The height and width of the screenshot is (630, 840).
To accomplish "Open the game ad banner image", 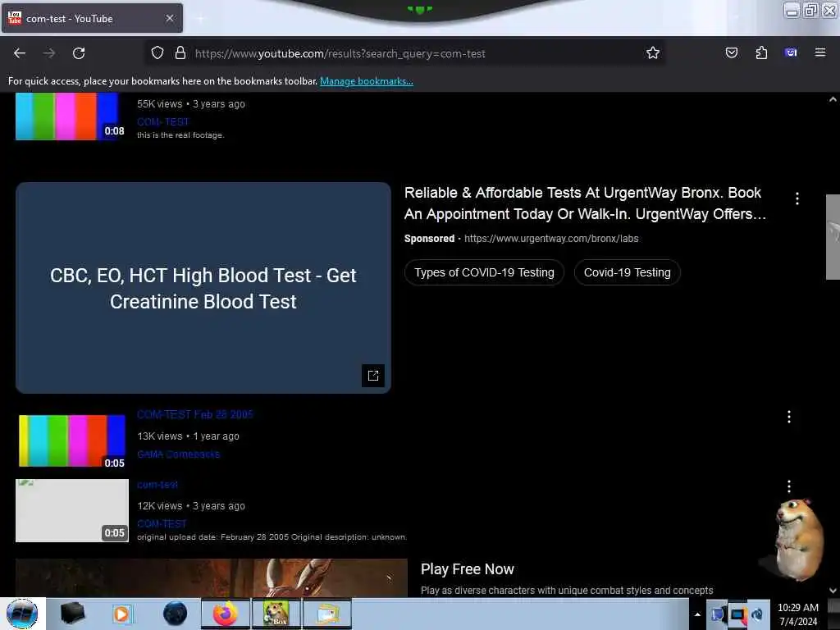I will point(211,578).
